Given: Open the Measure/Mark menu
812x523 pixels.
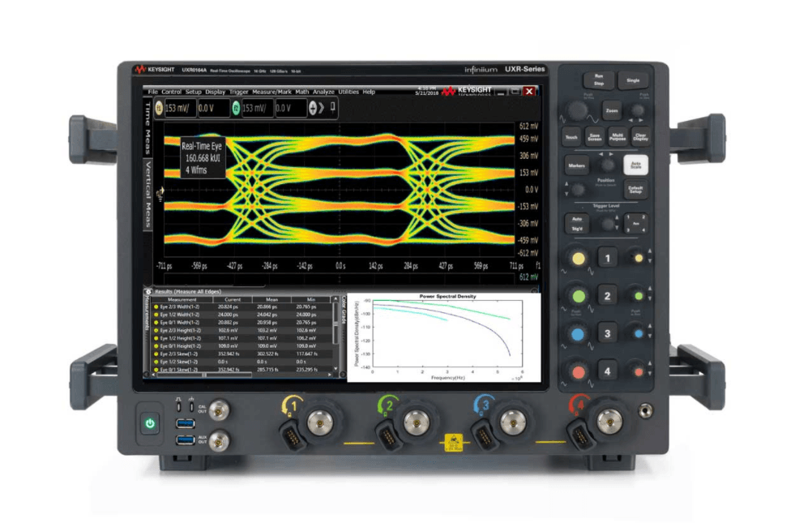Looking at the screenshot, I should (271, 92).
